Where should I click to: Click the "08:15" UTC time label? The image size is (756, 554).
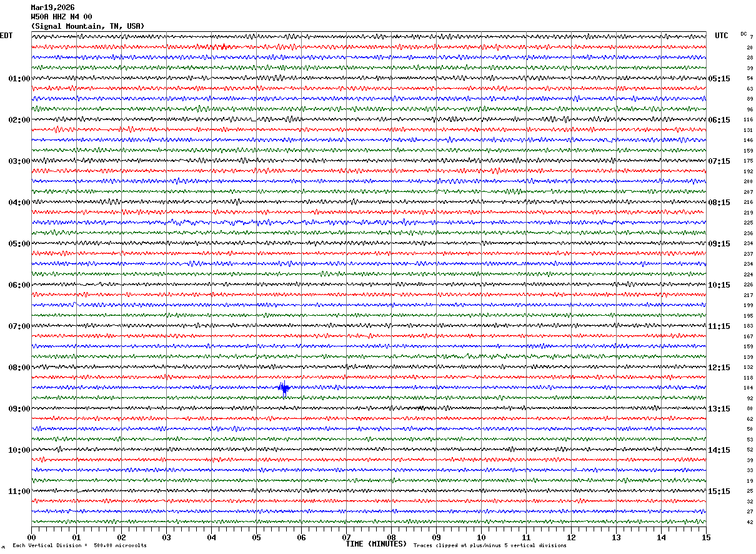(719, 203)
